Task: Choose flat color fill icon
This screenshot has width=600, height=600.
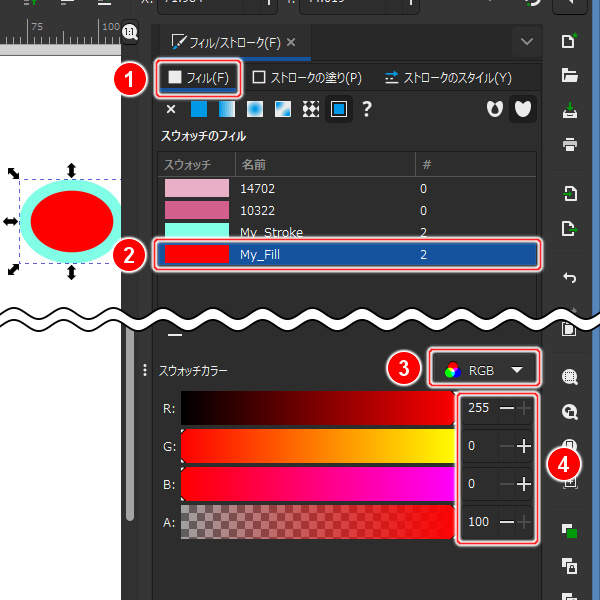Action: pos(199,109)
